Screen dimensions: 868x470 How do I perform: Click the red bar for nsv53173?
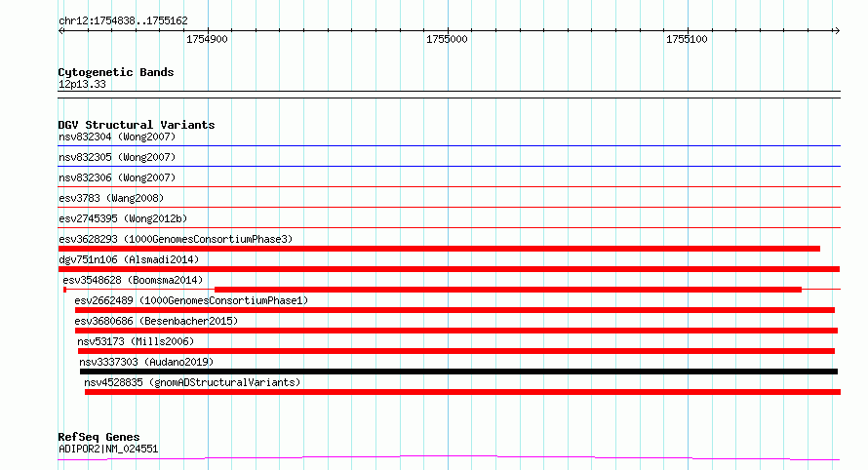point(456,351)
